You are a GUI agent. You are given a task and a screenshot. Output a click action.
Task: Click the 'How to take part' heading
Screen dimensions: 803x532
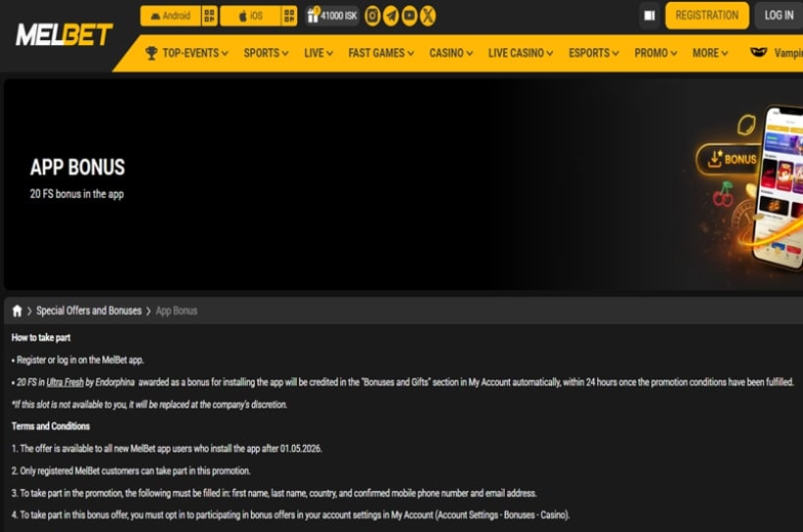pyautogui.click(x=41, y=338)
